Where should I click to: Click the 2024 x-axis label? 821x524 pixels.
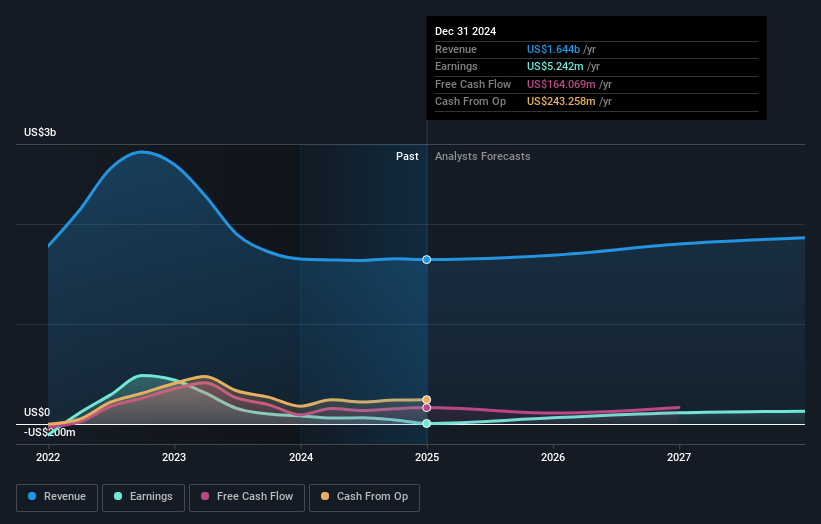click(x=301, y=458)
